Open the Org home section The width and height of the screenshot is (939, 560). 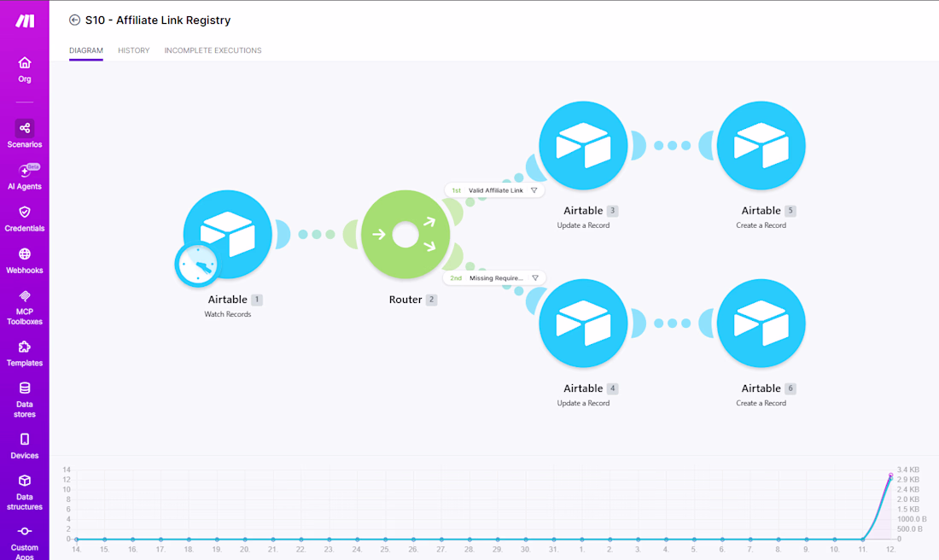(x=25, y=69)
